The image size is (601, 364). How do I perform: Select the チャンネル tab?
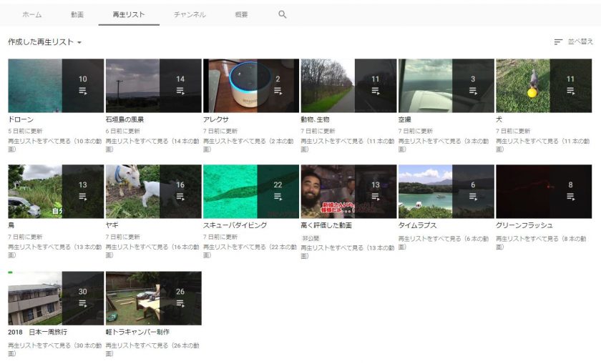[190, 14]
